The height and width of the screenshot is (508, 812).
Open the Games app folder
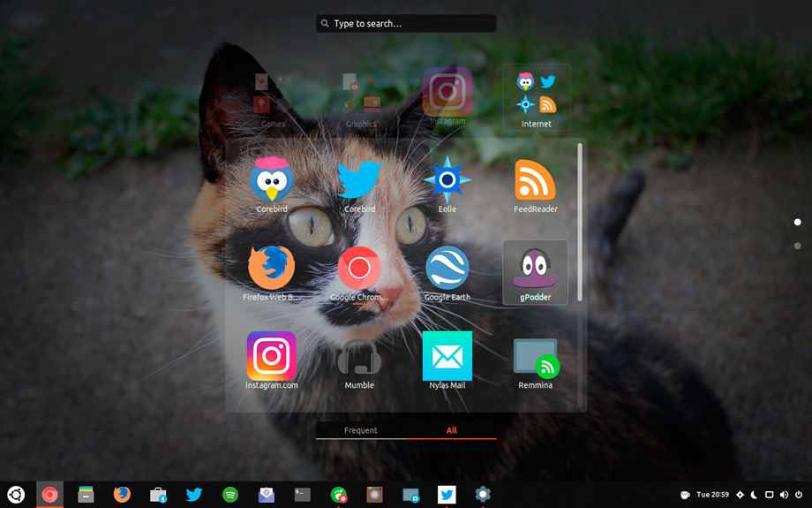[273, 99]
